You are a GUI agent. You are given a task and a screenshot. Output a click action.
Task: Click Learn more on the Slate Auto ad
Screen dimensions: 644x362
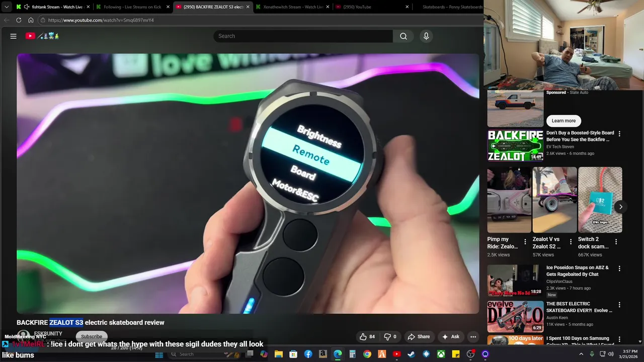563,121
